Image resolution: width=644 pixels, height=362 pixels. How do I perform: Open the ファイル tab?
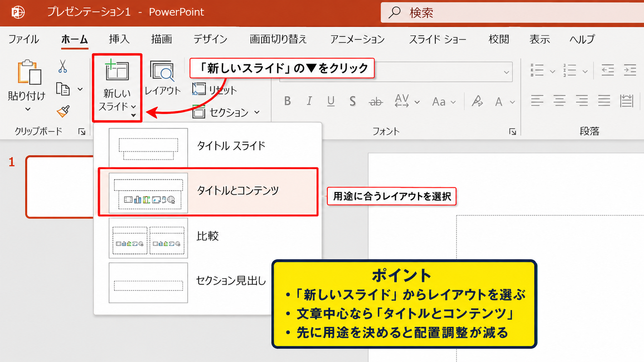pyautogui.click(x=23, y=39)
